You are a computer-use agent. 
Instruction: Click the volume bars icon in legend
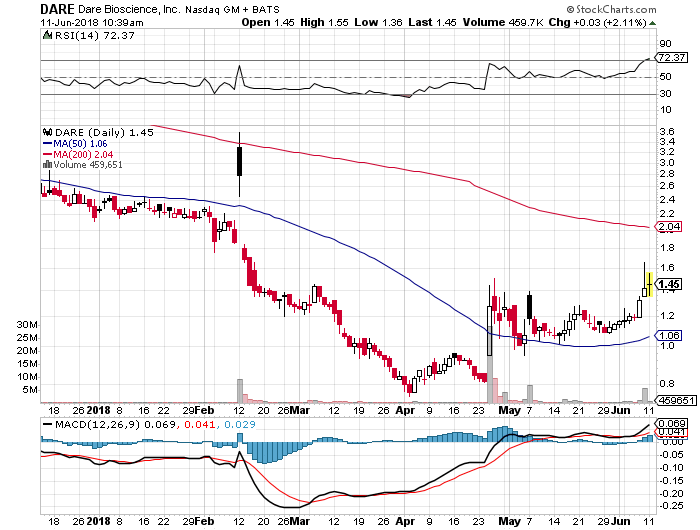pos(47,164)
